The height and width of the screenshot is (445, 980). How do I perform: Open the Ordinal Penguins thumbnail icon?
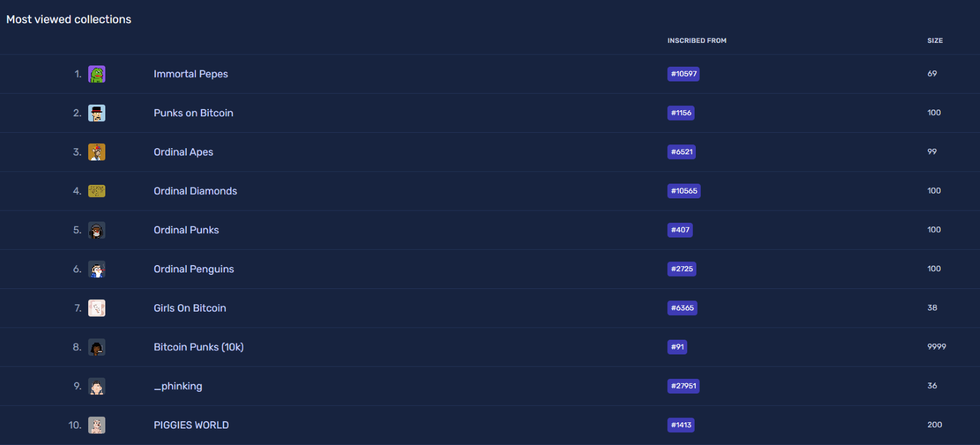point(97,269)
